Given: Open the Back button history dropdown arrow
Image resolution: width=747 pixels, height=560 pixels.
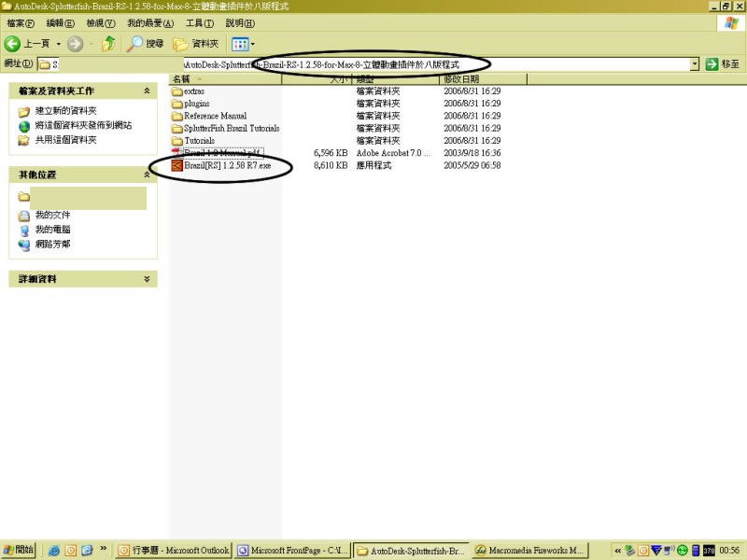Looking at the screenshot, I should pyautogui.click(x=59, y=44).
